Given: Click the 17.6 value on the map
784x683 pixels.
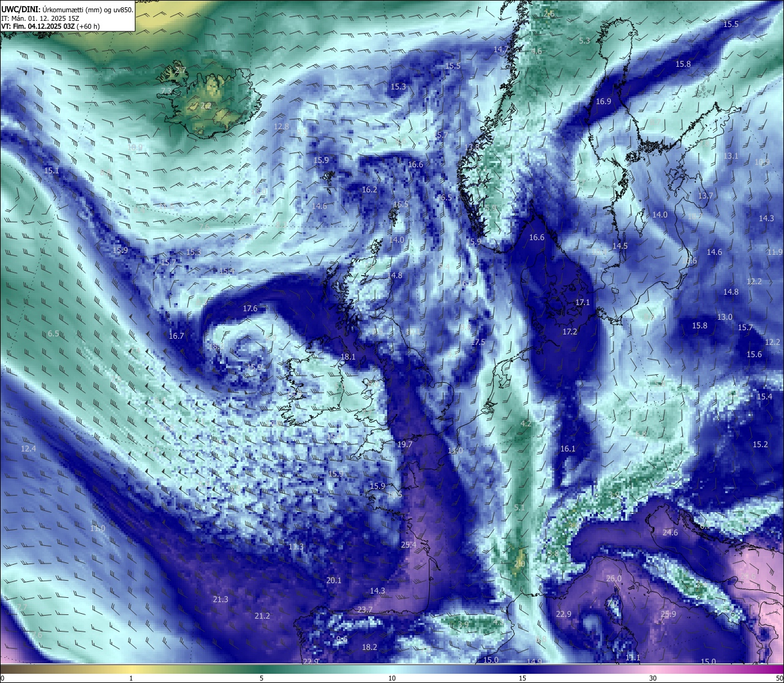Looking at the screenshot, I should coord(250,308).
